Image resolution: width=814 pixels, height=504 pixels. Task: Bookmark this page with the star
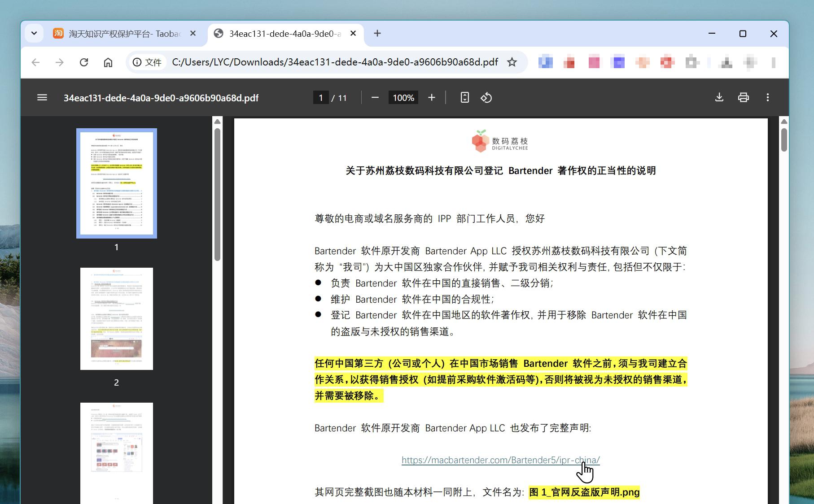[x=512, y=62]
